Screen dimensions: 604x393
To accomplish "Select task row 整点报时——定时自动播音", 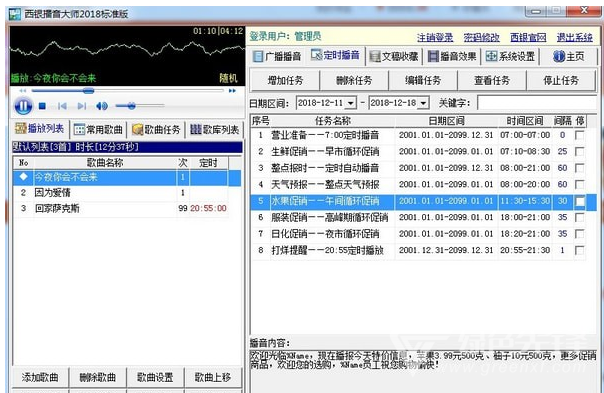I will coord(418,168).
